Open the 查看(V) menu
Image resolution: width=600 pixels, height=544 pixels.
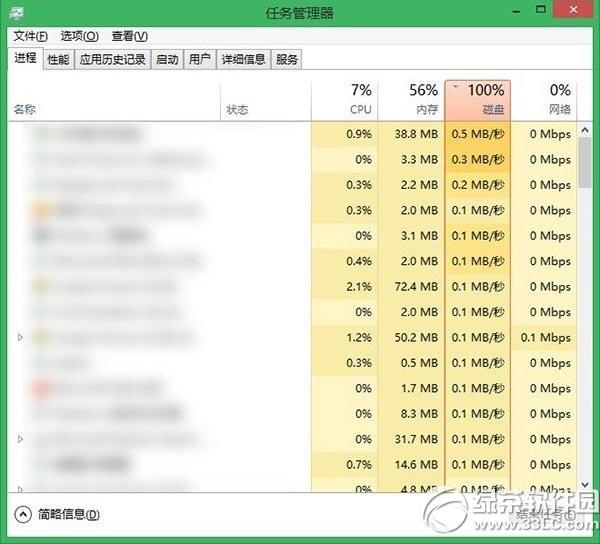coord(130,36)
